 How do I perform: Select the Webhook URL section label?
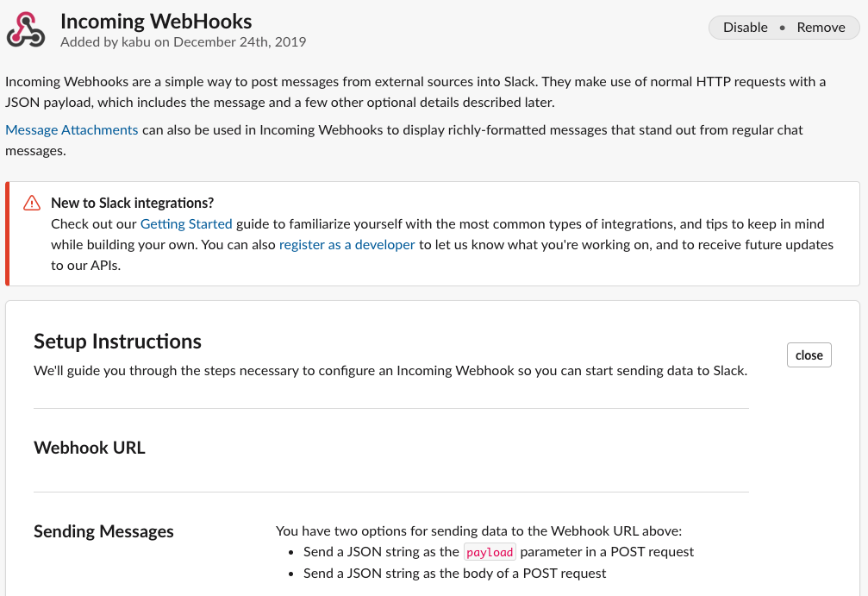pos(90,448)
